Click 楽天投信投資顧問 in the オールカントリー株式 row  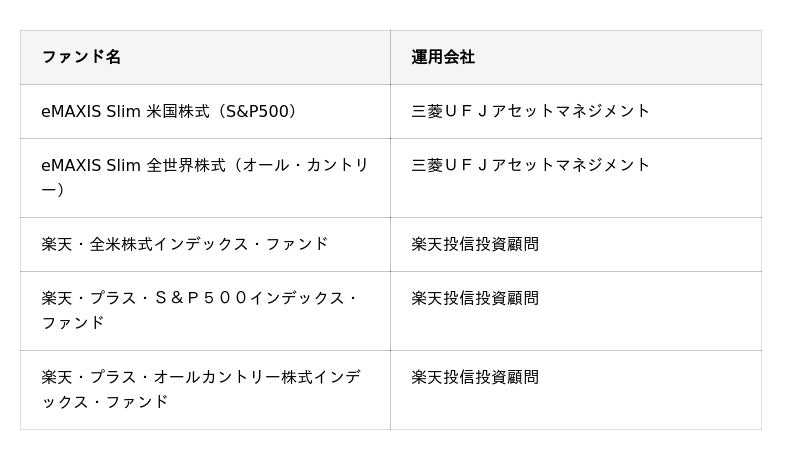[x=475, y=377]
